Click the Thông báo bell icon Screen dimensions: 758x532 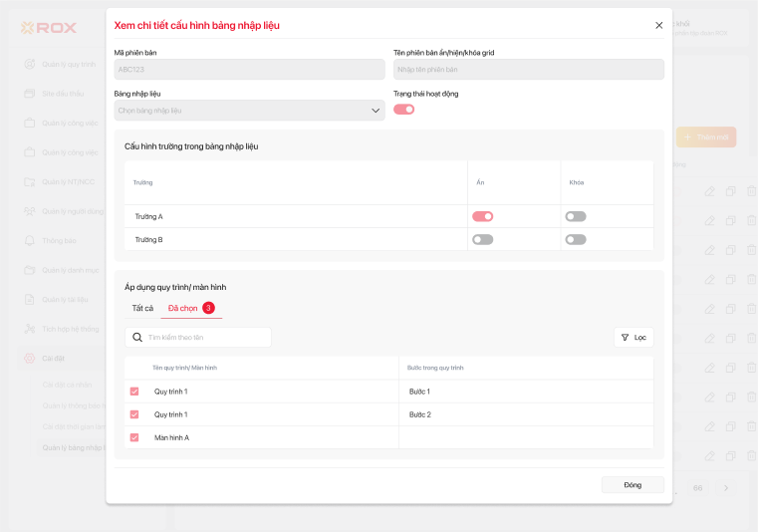tap(30, 240)
